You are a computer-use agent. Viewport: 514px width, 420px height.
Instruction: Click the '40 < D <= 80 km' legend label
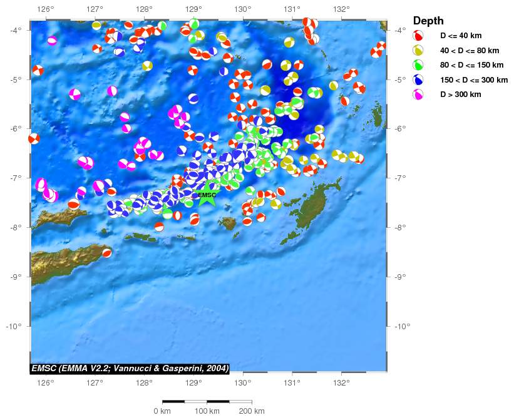click(x=470, y=51)
